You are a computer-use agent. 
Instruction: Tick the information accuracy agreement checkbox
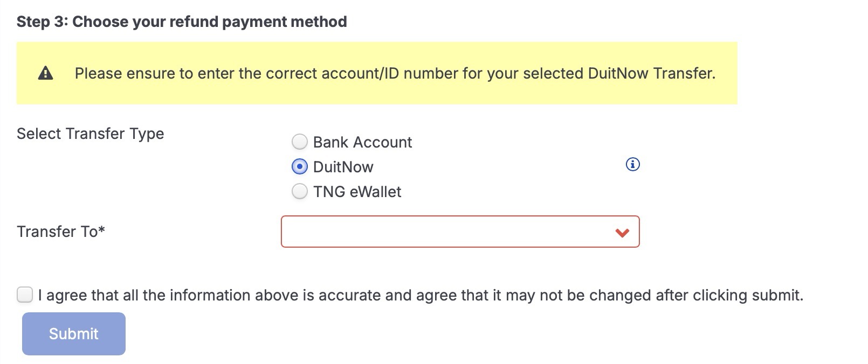pyautogui.click(x=25, y=295)
